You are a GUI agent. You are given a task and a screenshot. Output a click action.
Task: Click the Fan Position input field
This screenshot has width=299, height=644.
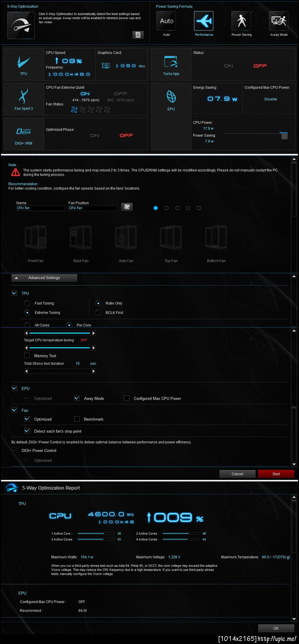[x=93, y=208]
